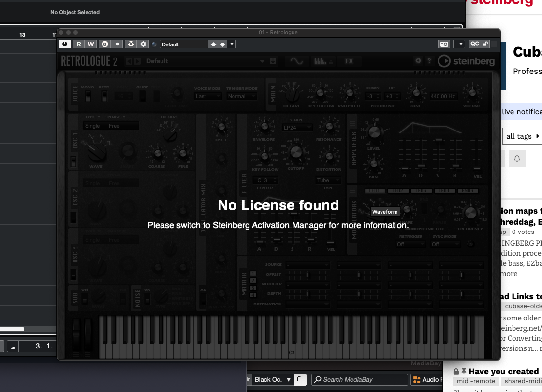Toggle the OSC 1 on/off switch
The image size is (542, 392).
(73, 161)
